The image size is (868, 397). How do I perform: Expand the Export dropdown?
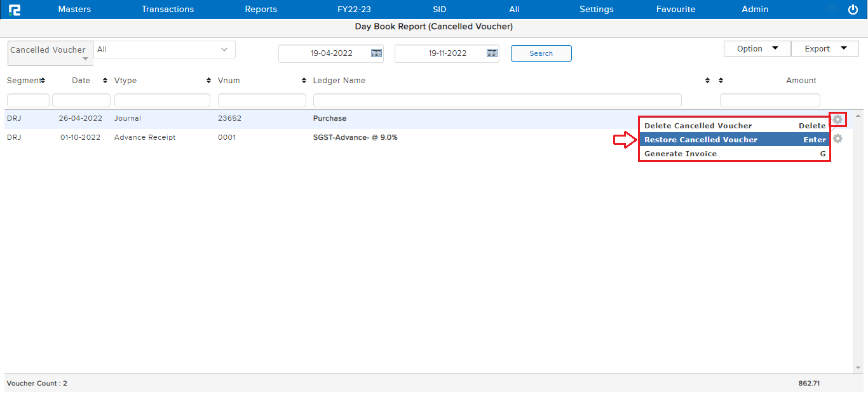click(x=824, y=48)
